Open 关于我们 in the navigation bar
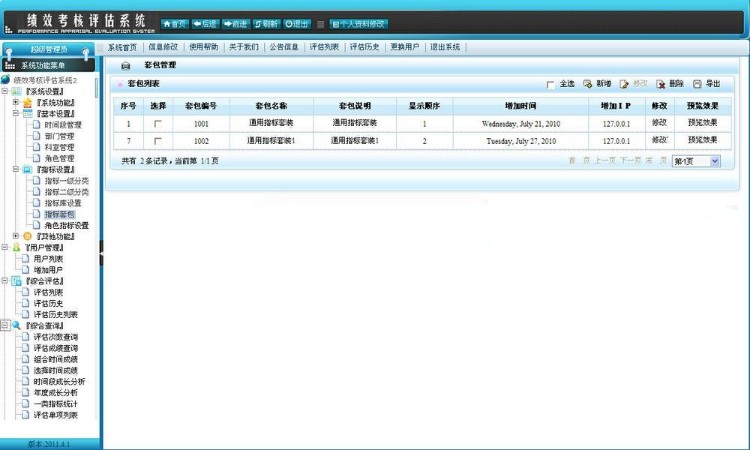Viewport: 750px width, 450px height. coord(244,47)
